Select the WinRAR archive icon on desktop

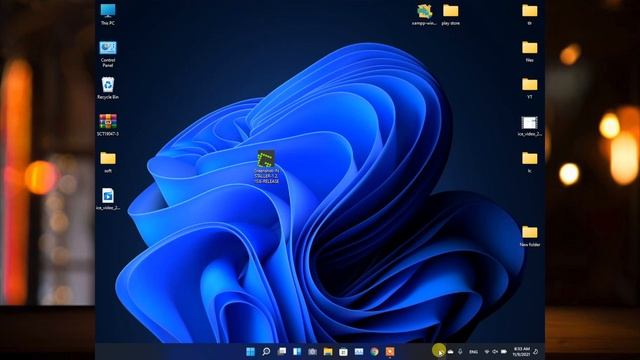[x=108, y=125]
